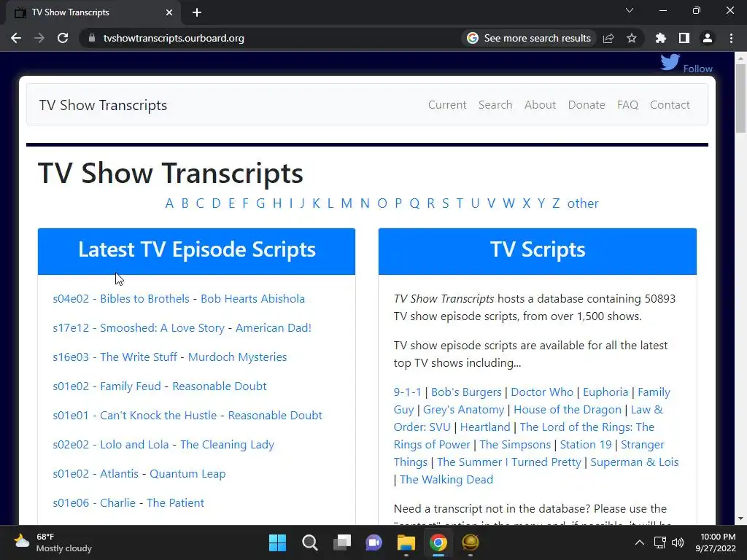Screen dimensions: 747x560
Task: Browse shows starting with letter A
Action: [169, 203]
